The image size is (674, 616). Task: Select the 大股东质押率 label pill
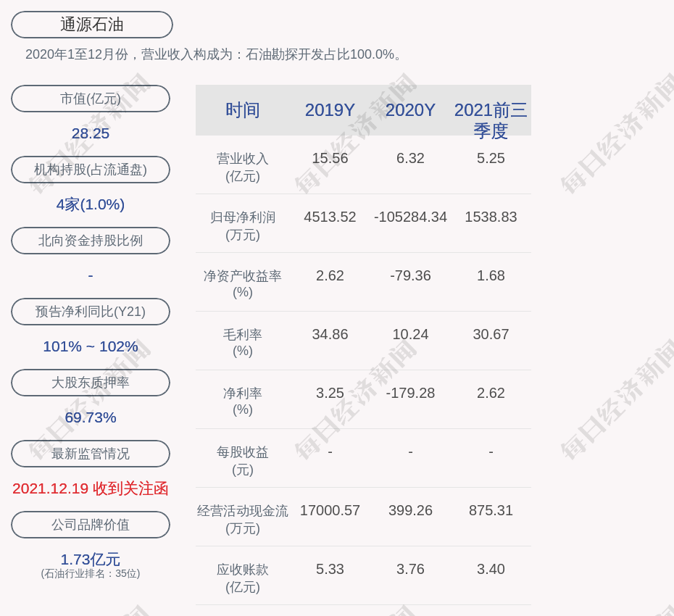click(x=91, y=382)
